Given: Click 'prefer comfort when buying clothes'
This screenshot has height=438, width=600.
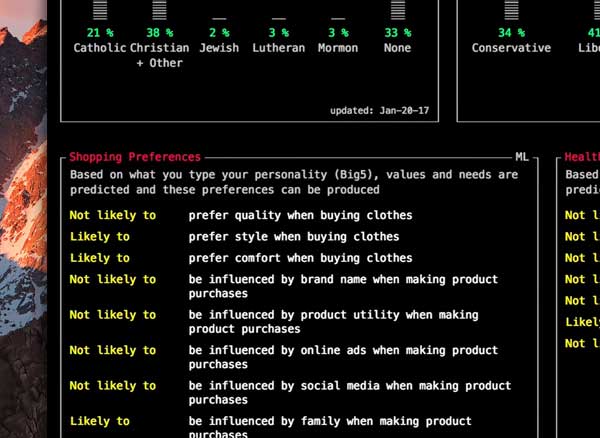Looking at the screenshot, I should [300, 258].
